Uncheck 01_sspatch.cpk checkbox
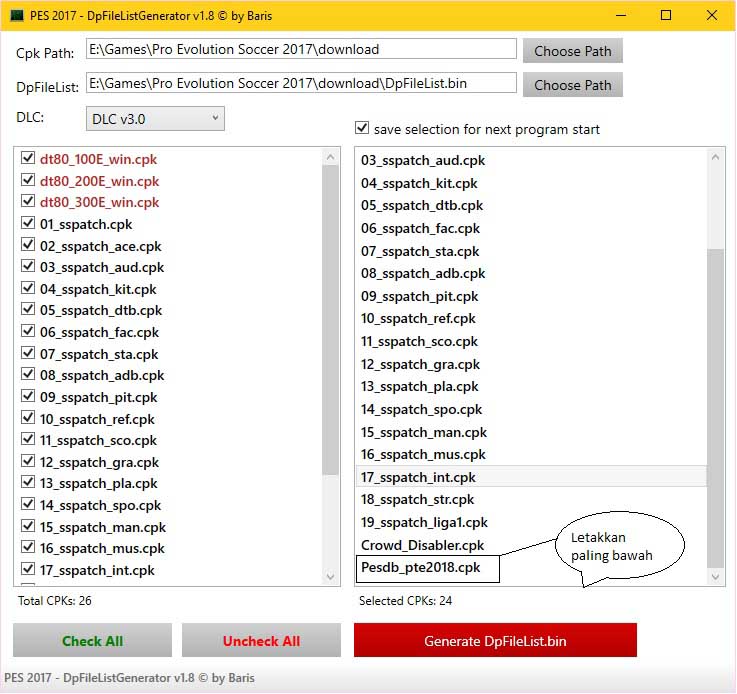Image resolution: width=737 pixels, height=694 pixels. [28, 223]
